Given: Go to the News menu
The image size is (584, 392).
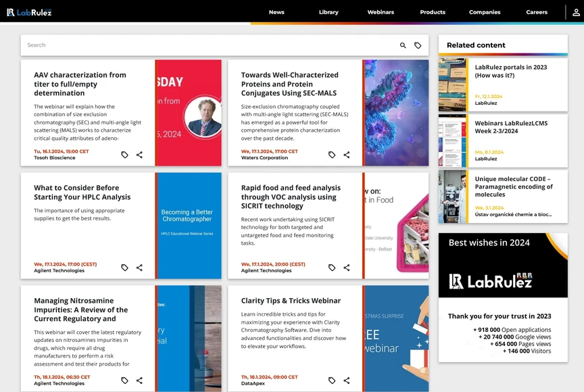Looking at the screenshot, I should point(276,12).
